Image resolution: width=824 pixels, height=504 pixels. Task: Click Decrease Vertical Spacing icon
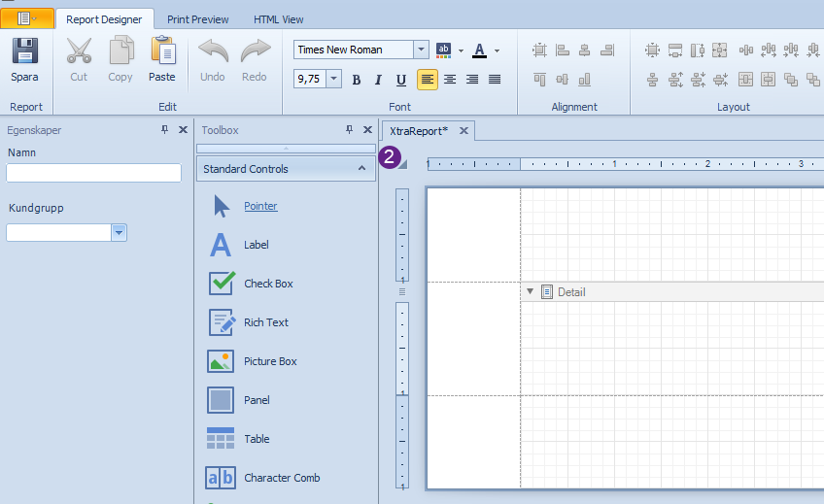(x=698, y=80)
